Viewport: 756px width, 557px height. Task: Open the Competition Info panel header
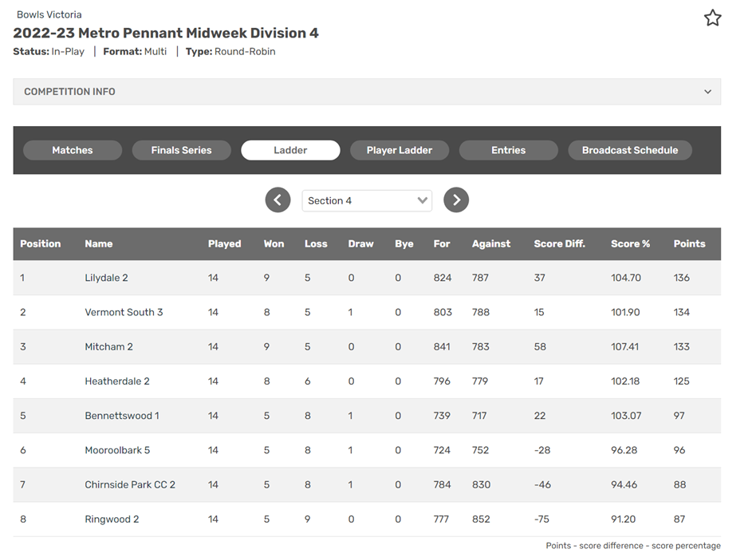[x=367, y=92]
